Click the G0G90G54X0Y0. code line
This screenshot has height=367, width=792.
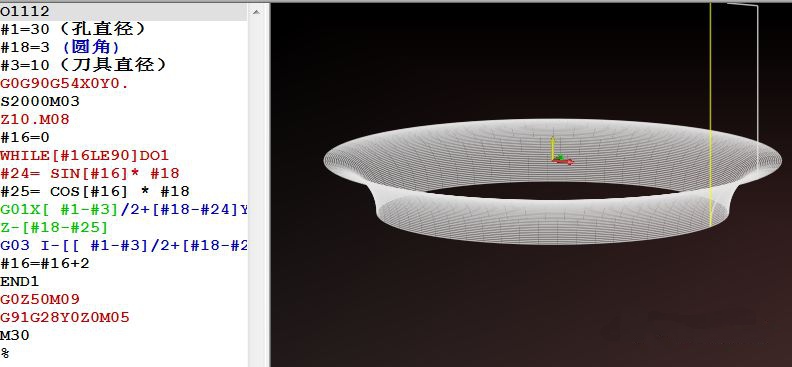64,83
